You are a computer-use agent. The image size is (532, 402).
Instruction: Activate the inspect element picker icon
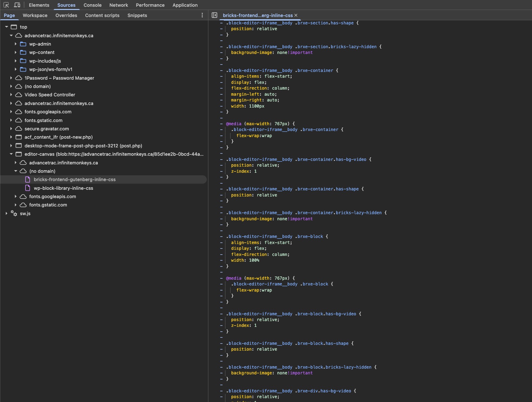tap(6, 5)
